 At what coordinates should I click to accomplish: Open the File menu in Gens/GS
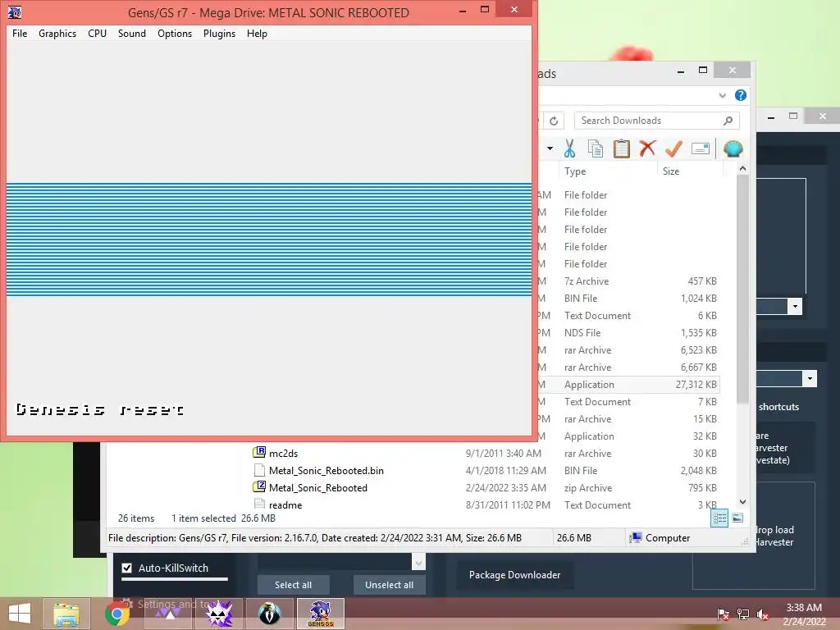point(20,33)
